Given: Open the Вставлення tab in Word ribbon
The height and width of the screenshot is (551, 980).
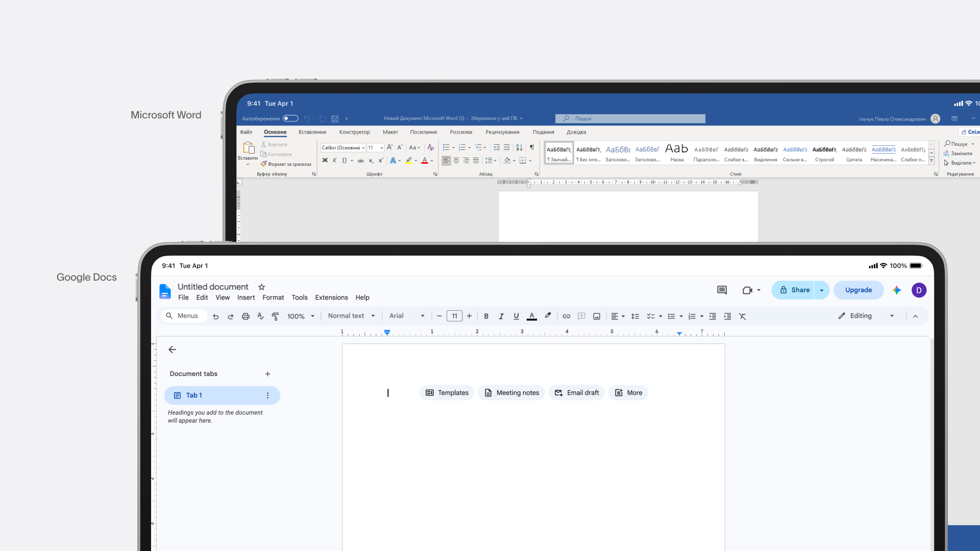Looking at the screenshot, I should 312,132.
